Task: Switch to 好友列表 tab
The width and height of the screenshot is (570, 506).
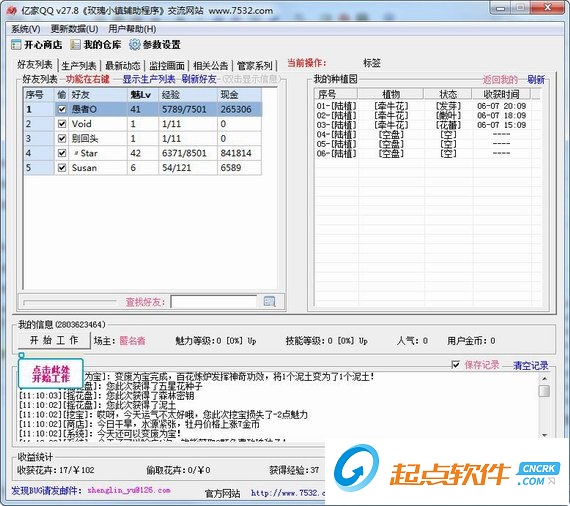Action: [x=35, y=65]
